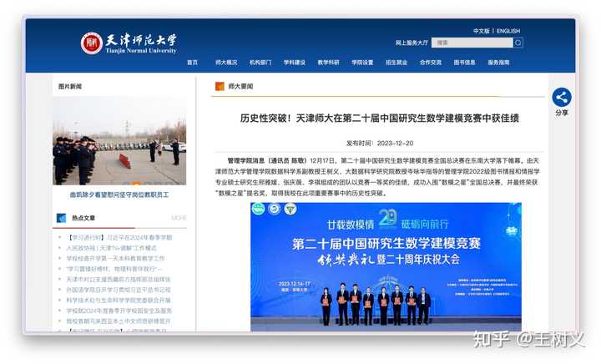Click the 分享 label under share icon

click(x=562, y=113)
